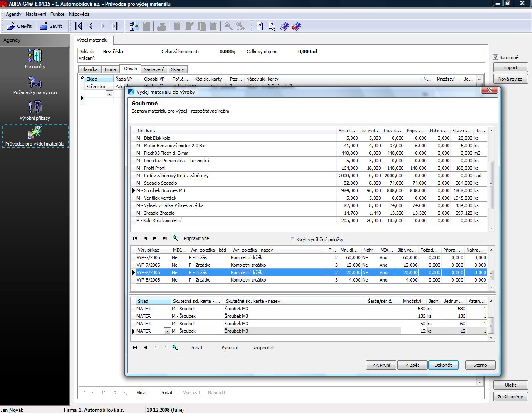Open Sklad combo box in background grid
The image size is (532, 413).
[x=109, y=94]
